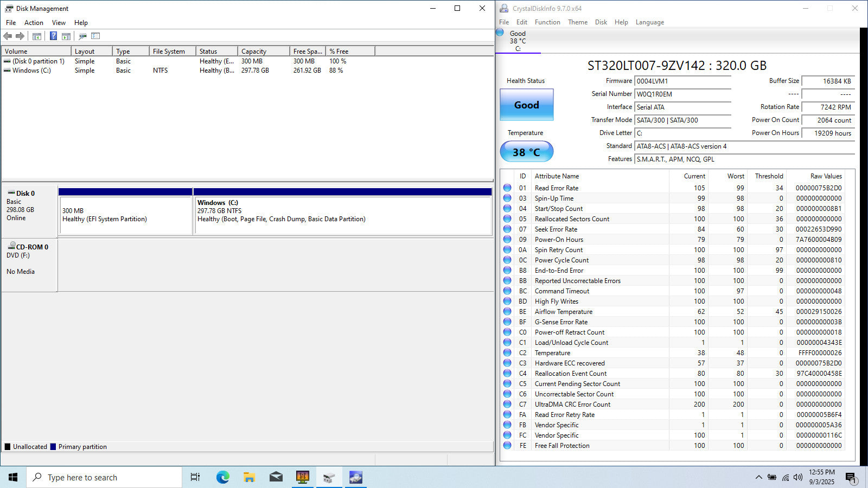868x488 pixels.
Task: Select the Windows (C:) partition block
Action: 343,215
